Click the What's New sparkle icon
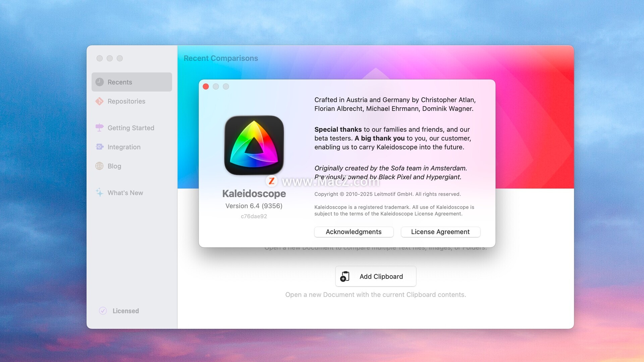Image resolution: width=644 pixels, height=362 pixels. [x=100, y=193]
